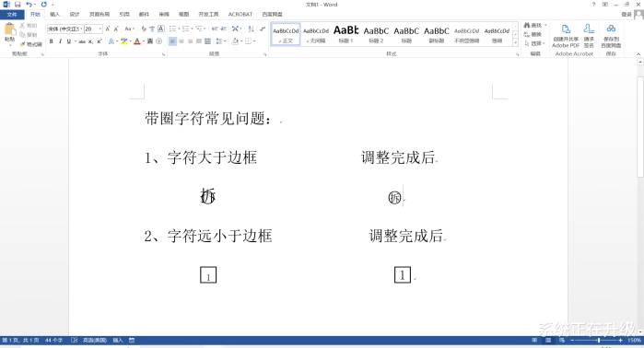The height and width of the screenshot is (348, 644).
Task: Open the enclosed character (带圈字符) tool
Action: click(159, 41)
